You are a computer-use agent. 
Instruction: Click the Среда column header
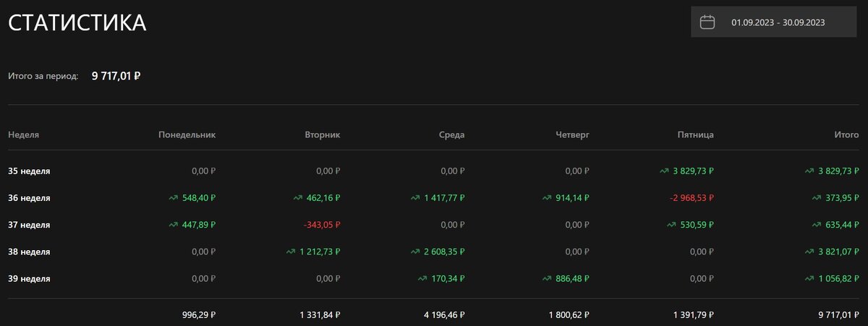451,134
